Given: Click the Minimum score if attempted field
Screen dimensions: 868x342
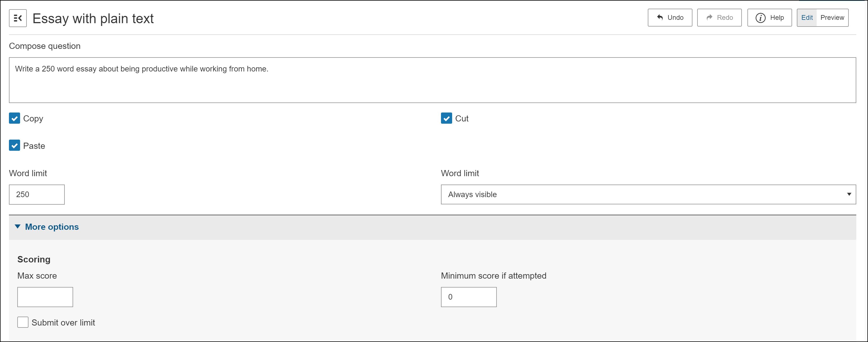Looking at the screenshot, I should [x=468, y=297].
